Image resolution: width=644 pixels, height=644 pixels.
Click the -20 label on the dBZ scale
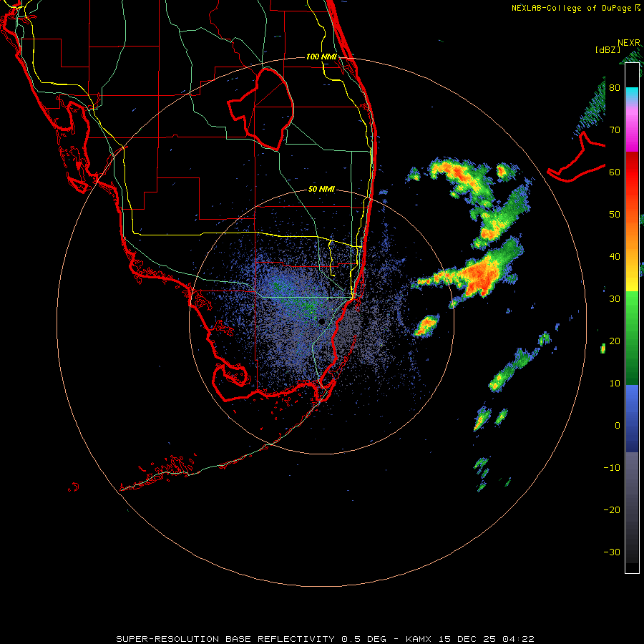612,510
